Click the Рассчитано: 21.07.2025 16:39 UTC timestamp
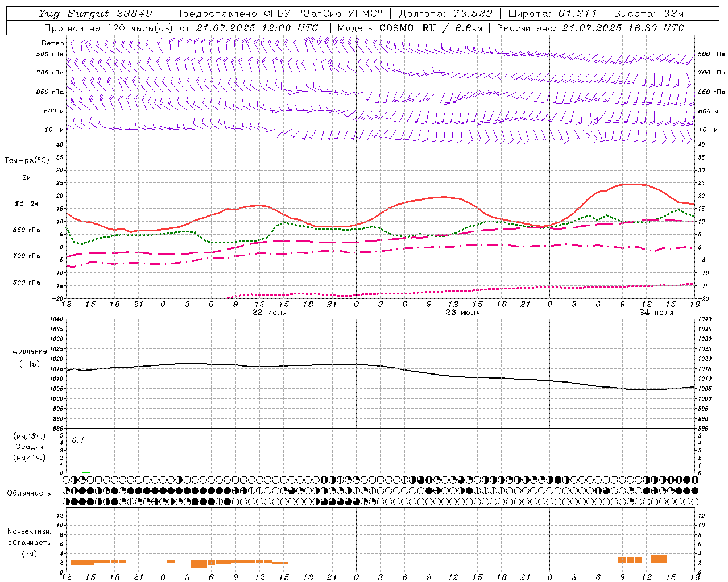Viewport: 728px width, 582px height. tap(590, 28)
